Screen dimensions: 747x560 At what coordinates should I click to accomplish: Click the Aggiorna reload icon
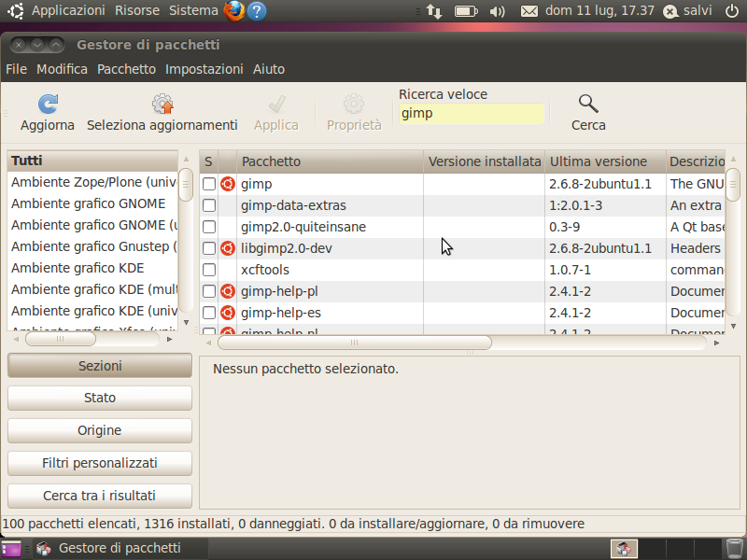click(x=48, y=104)
